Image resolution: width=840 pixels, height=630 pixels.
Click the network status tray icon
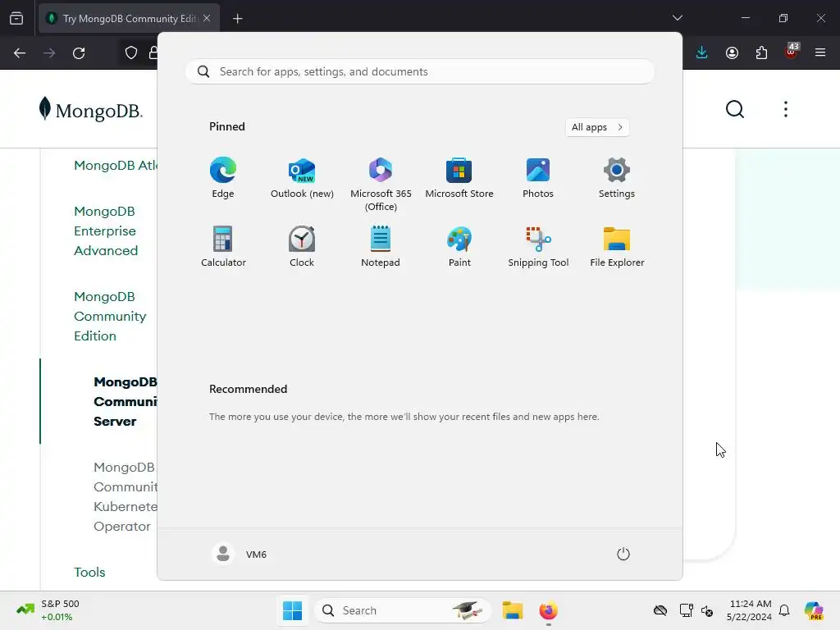686,610
